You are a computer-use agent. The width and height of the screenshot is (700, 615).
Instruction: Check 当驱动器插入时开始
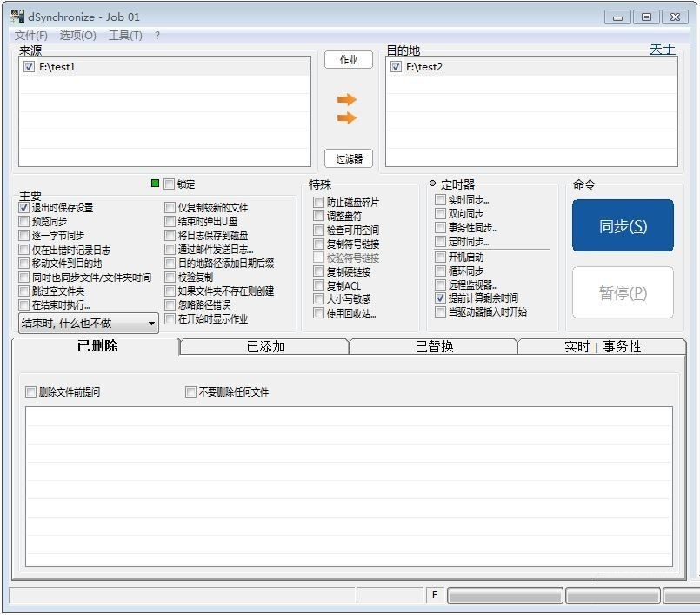440,311
